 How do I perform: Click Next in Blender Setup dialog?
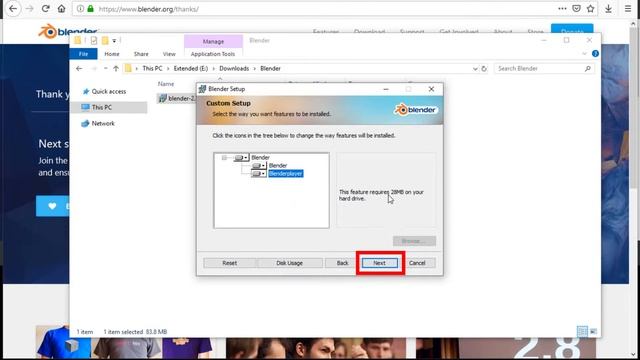[x=380, y=263]
